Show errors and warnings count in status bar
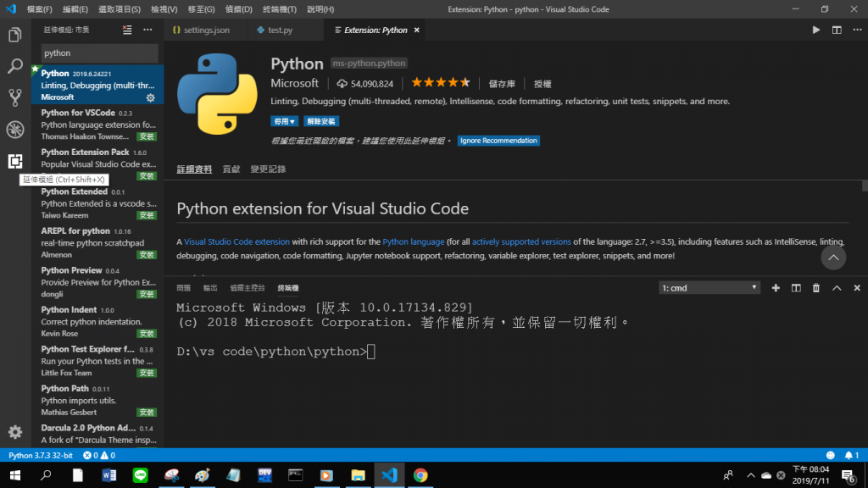This screenshot has width=868, height=488. click(x=98, y=455)
